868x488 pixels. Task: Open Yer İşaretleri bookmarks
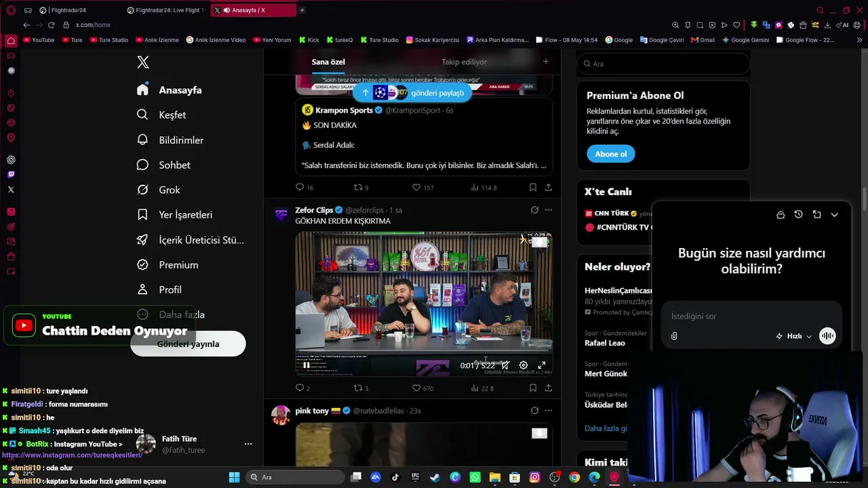click(x=174, y=215)
